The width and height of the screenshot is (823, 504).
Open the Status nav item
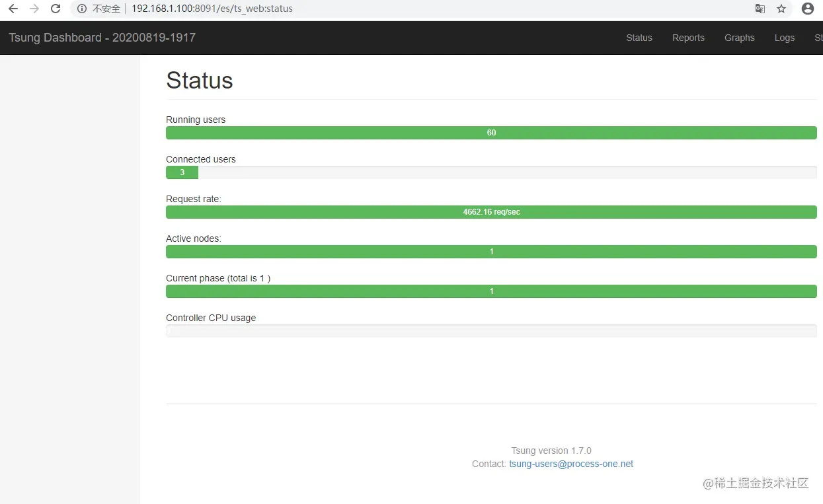point(639,38)
